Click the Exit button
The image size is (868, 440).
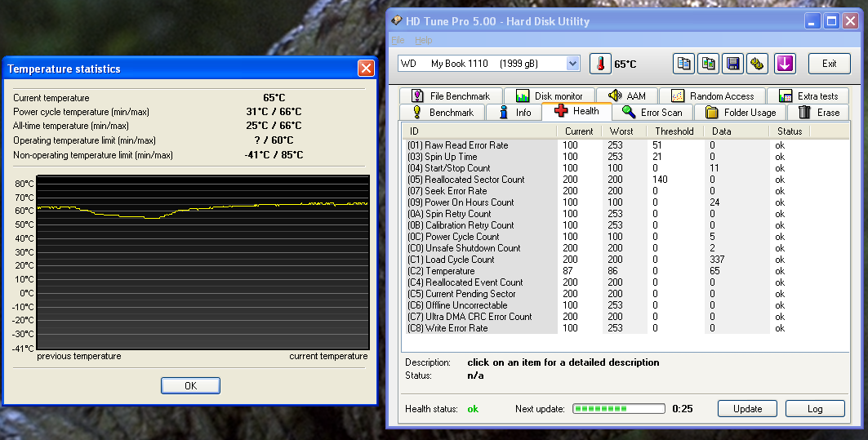tap(830, 64)
